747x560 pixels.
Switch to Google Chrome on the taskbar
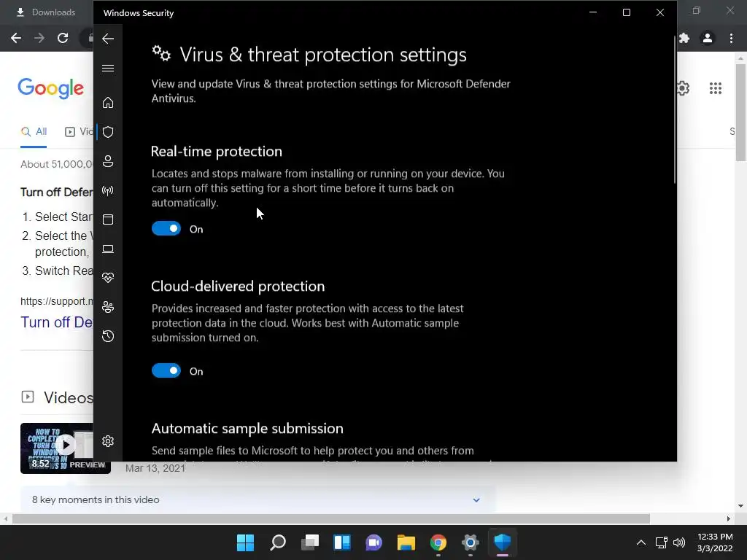(x=438, y=542)
